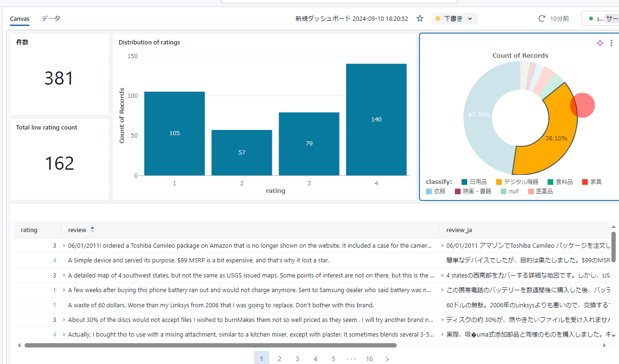Go to page 4 of table

click(x=315, y=359)
